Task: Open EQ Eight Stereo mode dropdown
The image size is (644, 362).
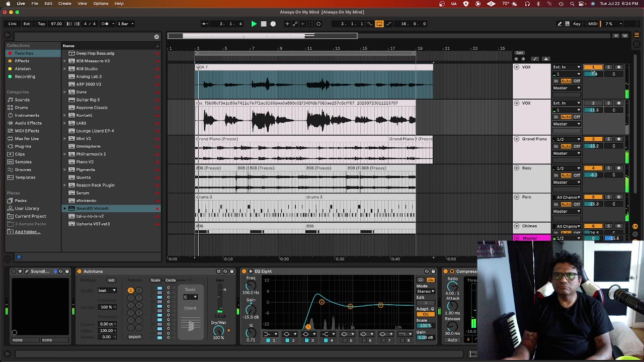Action: point(426,291)
